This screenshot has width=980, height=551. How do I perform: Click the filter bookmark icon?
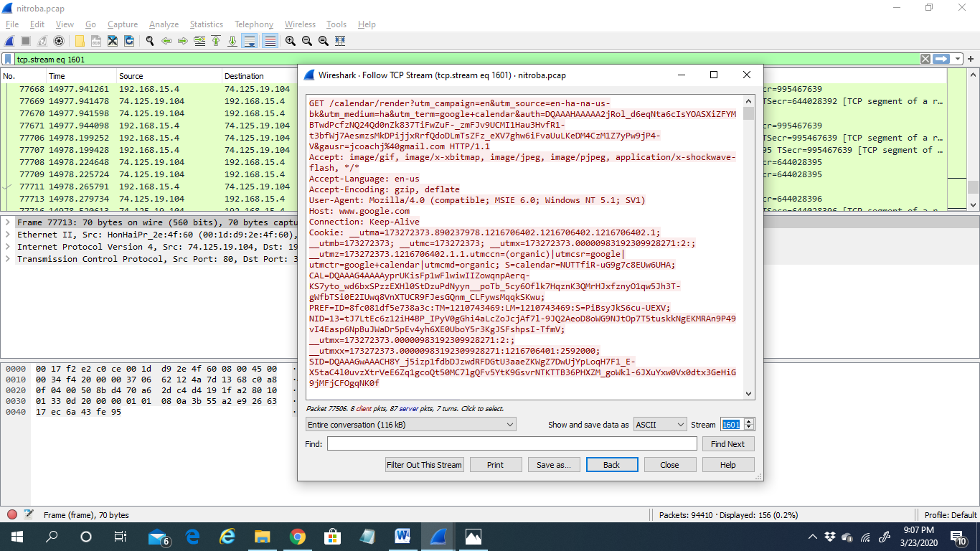click(x=8, y=60)
